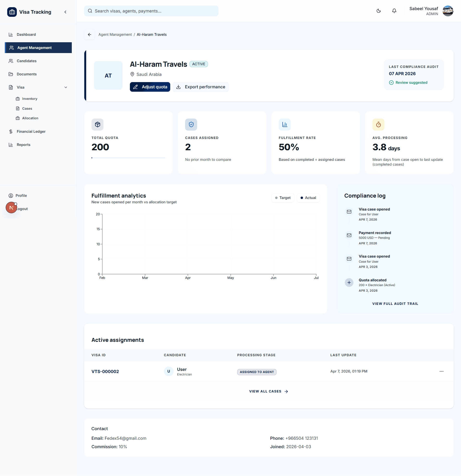Click the Total Quota progress bar
Image resolution: width=461 pixels, height=476 pixels.
pyautogui.click(x=128, y=158)
